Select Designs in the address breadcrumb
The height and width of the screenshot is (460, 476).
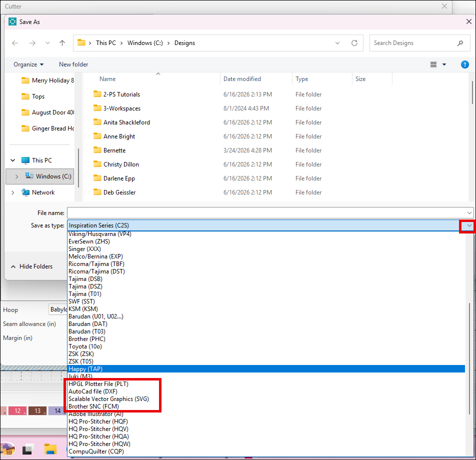[184, 43]
